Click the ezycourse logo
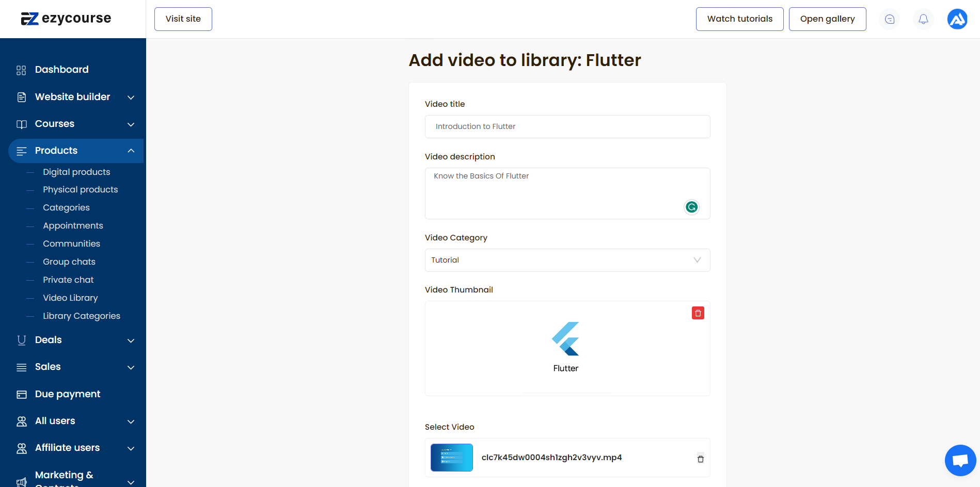 [x=66, y=19]
